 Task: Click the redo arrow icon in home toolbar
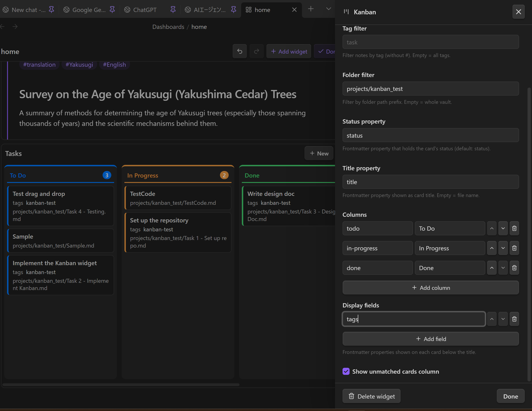tap(257, 51)
